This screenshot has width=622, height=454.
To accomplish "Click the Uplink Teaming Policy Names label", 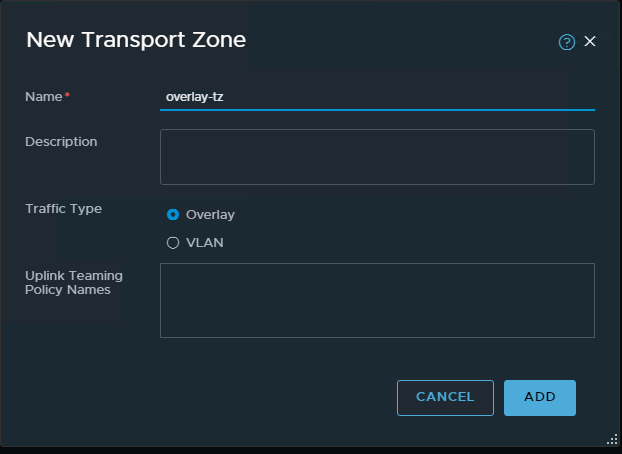I will tap(67, 282).
